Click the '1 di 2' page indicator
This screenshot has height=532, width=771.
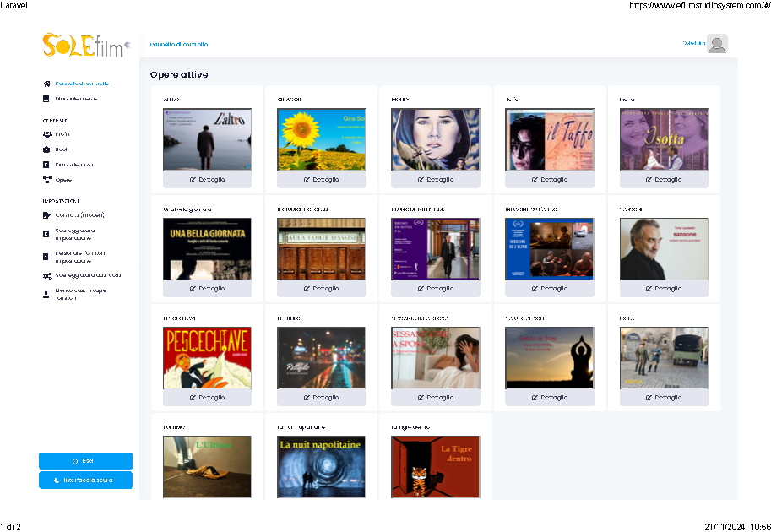pyautogui.click(x=10, y=527)
